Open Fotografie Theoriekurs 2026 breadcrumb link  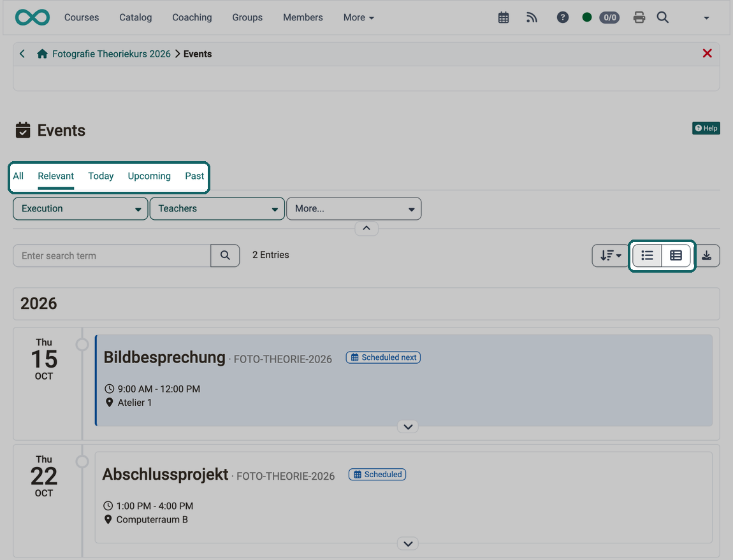pos(112,54)
